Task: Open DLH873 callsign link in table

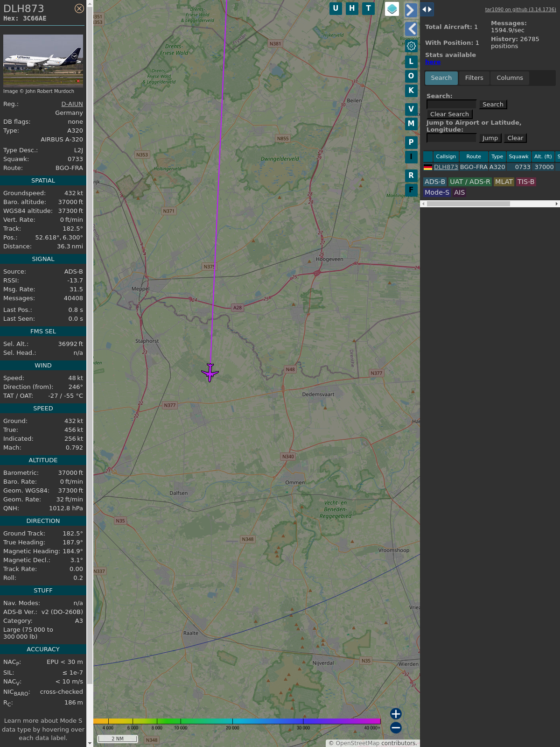Action: (446, 167)
